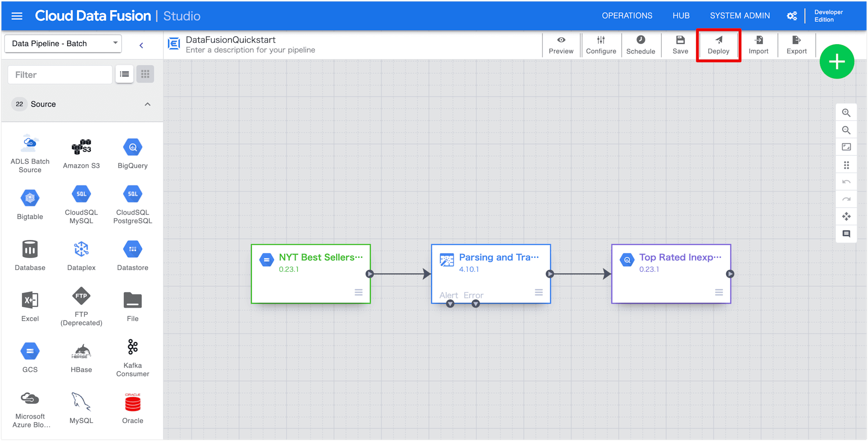Select the Parsing and Transform node
This screenshot has height=441, width=868.
491,274
